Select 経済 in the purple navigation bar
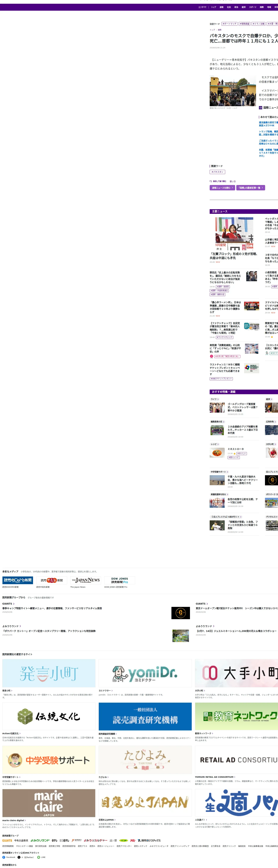Viewport: 278px width, 868px height. point(244,7)
